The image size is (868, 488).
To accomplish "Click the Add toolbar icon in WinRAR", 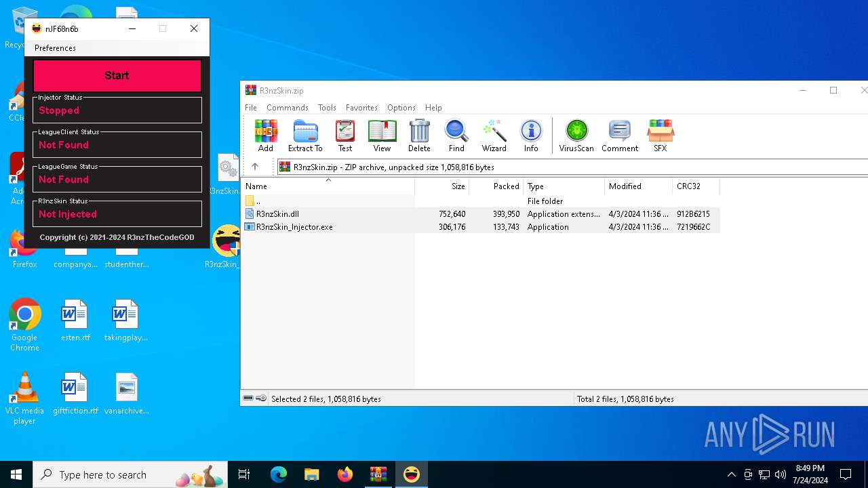I will [266, 136].
